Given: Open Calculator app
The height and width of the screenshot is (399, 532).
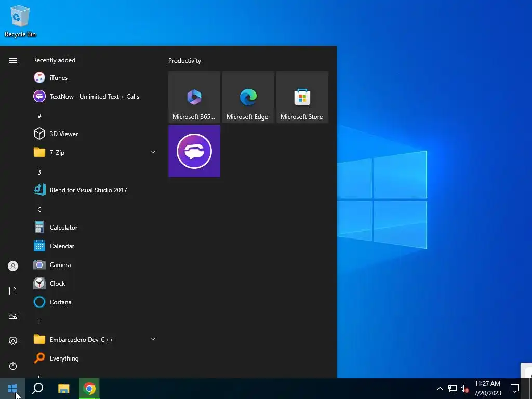Looking at the screenshot, I should click(95, 228).
